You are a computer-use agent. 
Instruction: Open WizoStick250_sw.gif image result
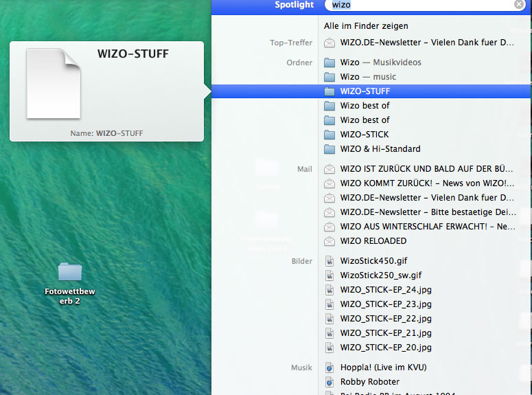coord(380,275)
